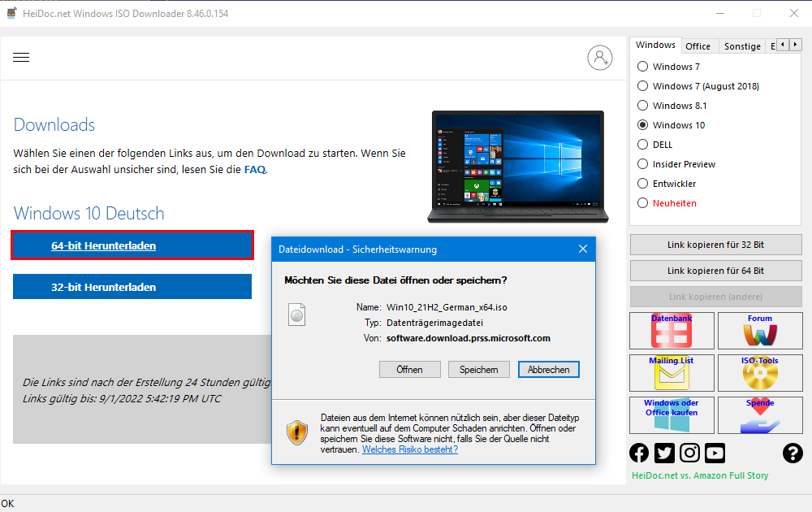Viewport: 812px width, 512px height.
Task: Minimize the ISO Downloader window
Action: 719,14
